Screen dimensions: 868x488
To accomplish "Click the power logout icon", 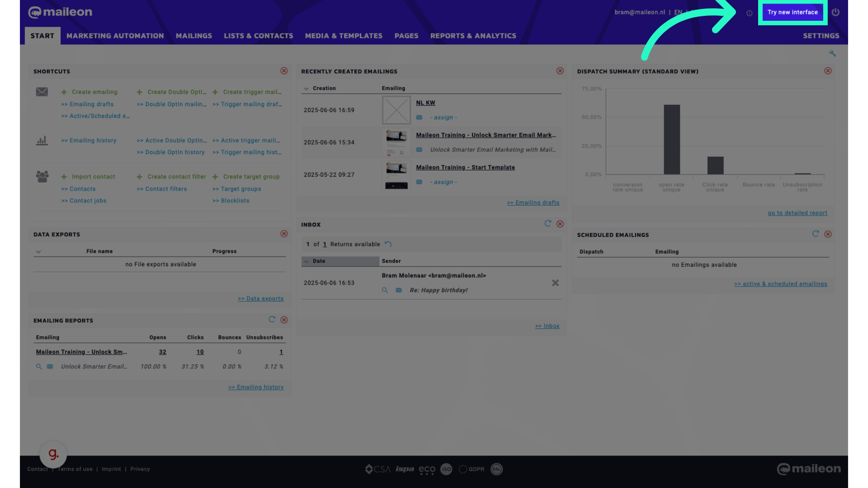I will coord(835,12).
